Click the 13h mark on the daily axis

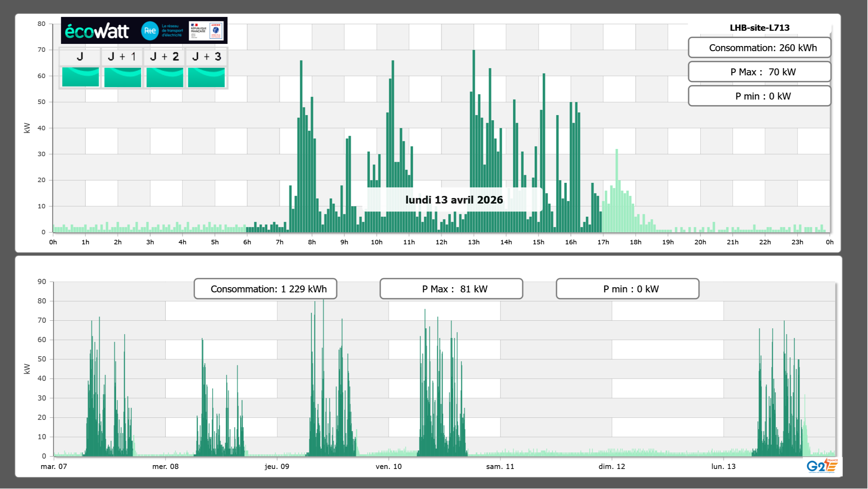click(474, 242)
